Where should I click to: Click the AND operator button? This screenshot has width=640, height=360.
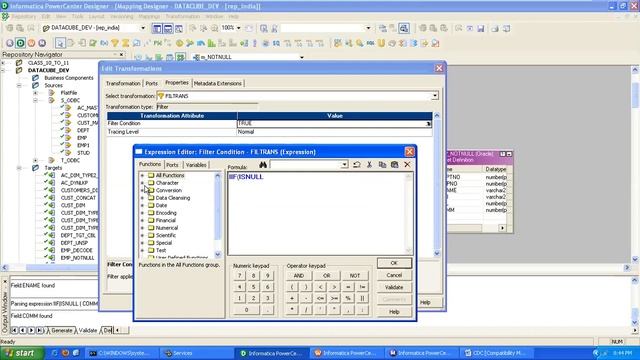pyautogui.click(x=299, y=276)
